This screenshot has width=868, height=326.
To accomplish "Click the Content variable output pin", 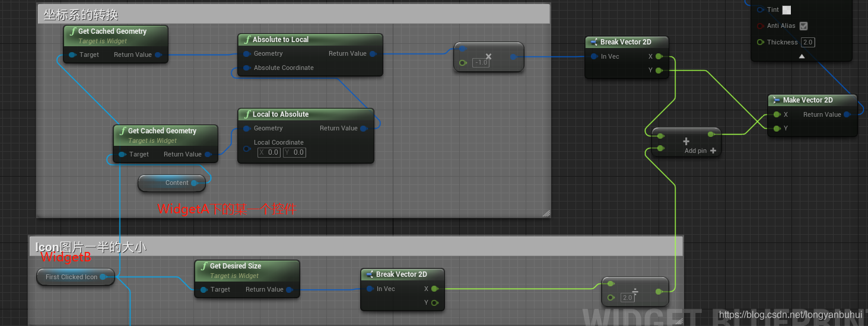I will tap(194, 183).
